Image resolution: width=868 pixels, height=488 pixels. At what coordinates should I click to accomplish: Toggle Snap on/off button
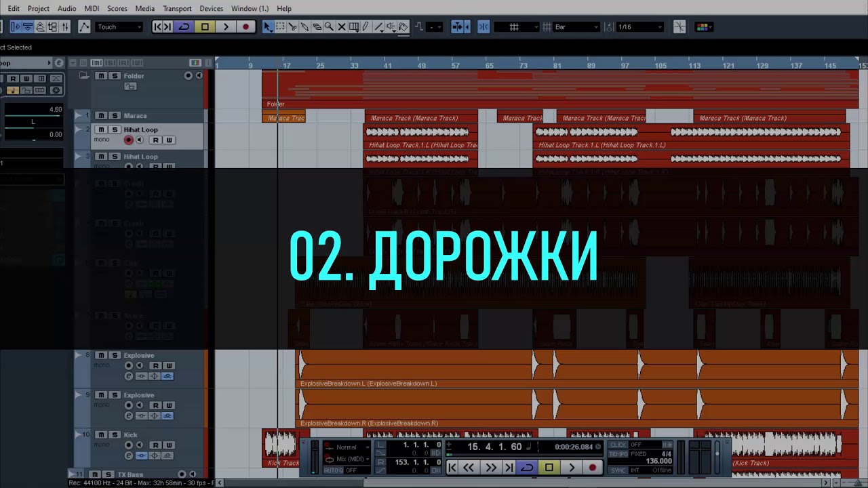pos(484,27)
